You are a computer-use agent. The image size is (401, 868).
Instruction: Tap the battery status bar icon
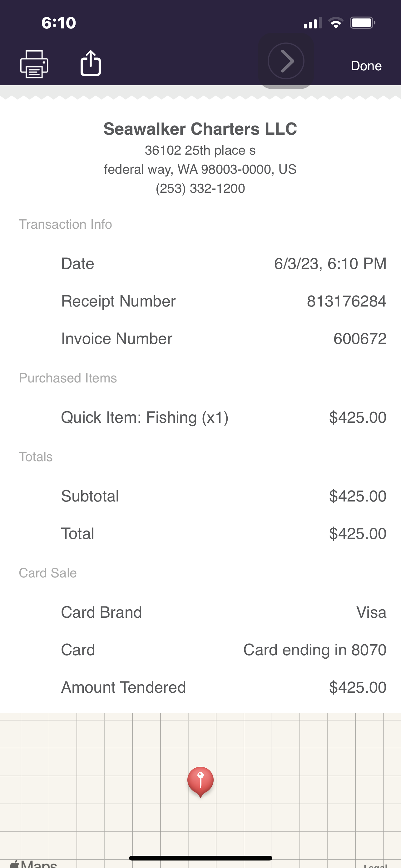pyautogui.click(x=362, y=23)
